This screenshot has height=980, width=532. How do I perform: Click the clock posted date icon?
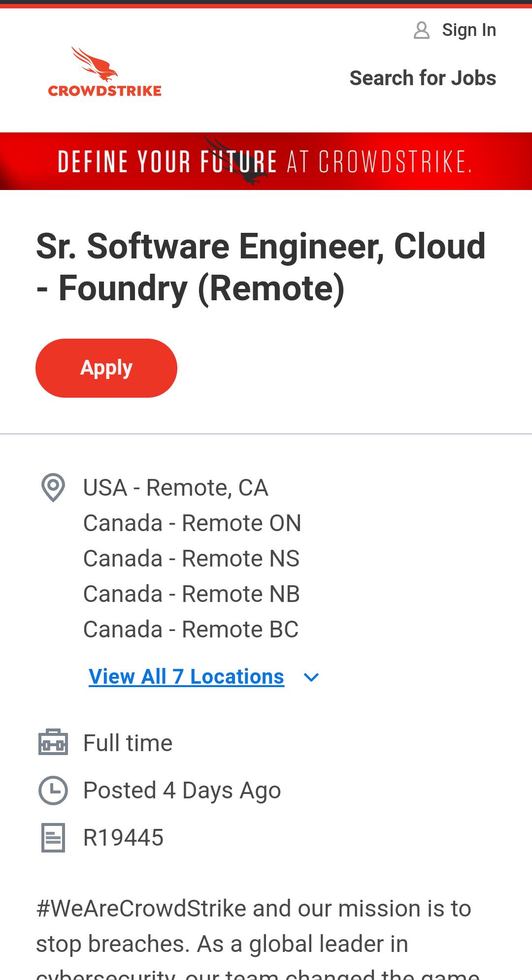(53, 790)
